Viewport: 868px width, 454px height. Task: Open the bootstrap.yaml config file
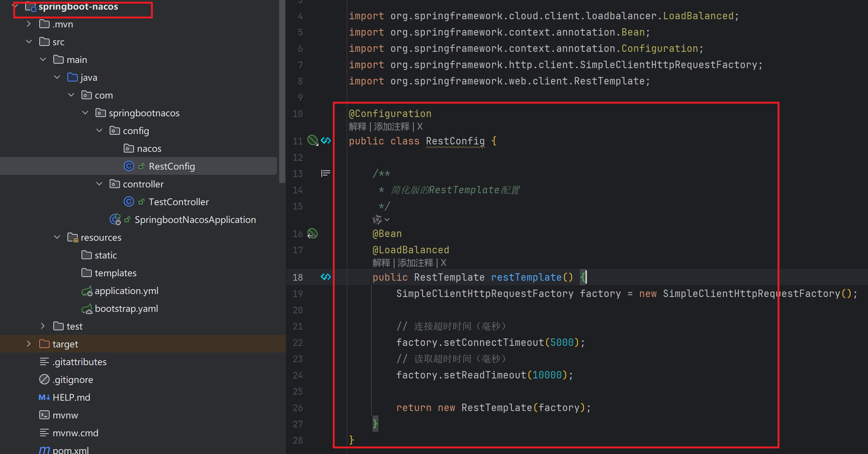(126, 308)
